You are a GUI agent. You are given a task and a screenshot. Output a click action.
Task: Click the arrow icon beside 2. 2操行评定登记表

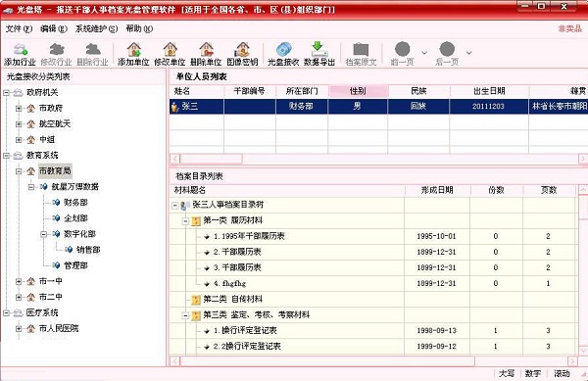[x=207, y=347]
